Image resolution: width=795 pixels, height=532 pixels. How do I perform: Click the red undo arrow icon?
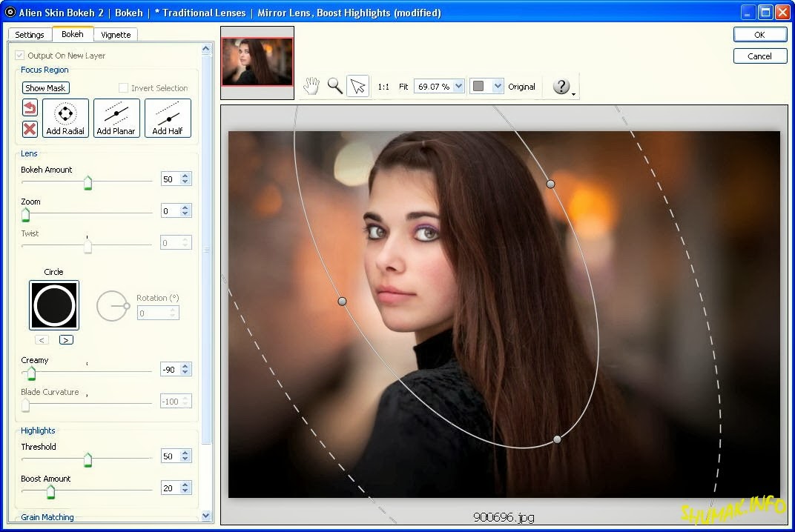pyautogui.click(x=30, y=107)
